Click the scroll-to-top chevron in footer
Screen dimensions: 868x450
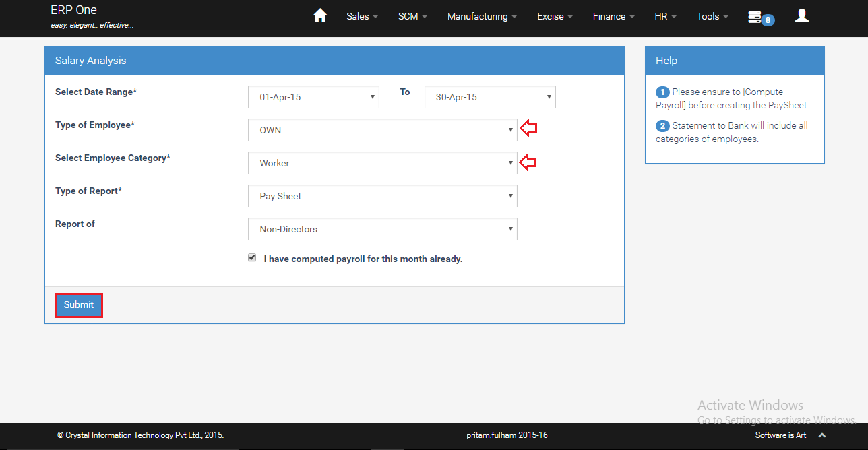tap(821, 435)
